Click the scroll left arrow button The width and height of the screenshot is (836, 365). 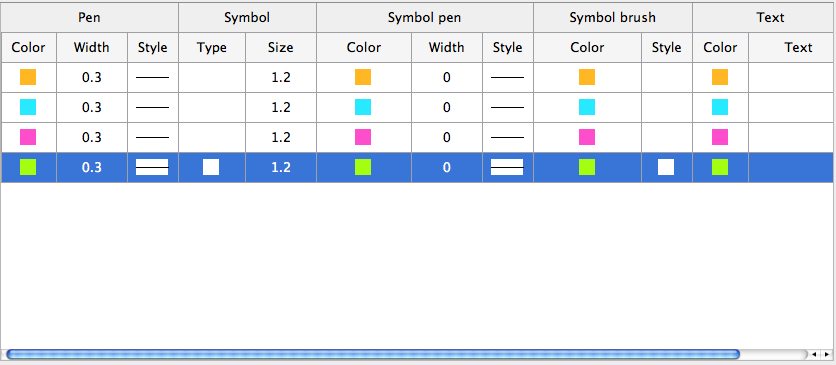[814, 354]
